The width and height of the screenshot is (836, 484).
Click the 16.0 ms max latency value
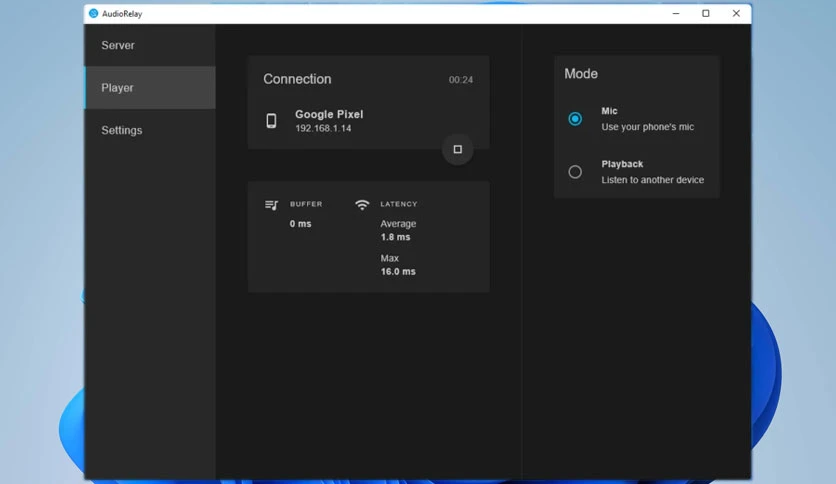click(398, 271)
